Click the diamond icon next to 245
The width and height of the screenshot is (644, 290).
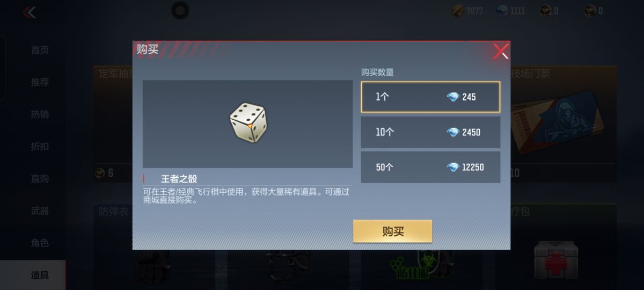[453, 97]
